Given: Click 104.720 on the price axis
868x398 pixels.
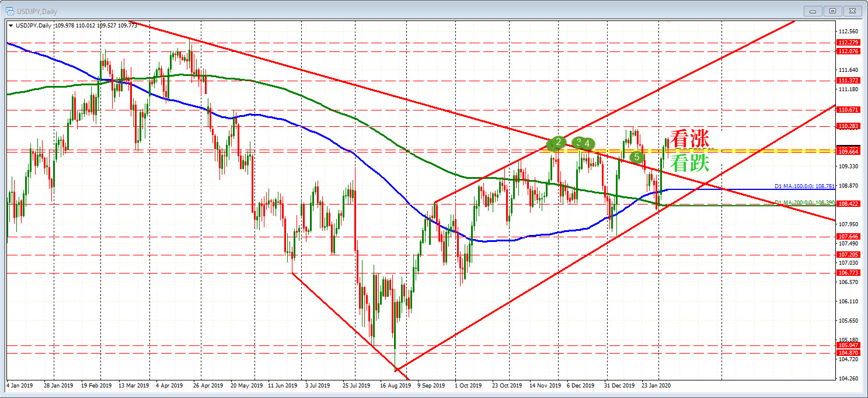Looking at the screenshot, I should click(x=848, y=359).
